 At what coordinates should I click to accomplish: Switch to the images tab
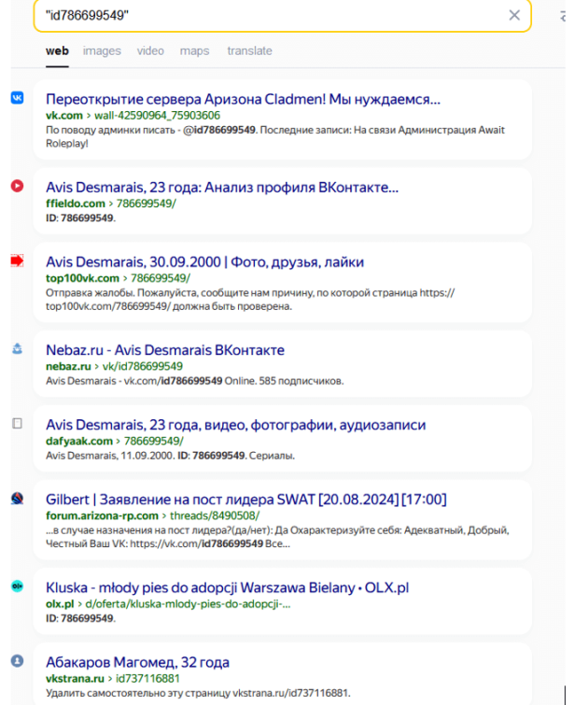[102, 50]
